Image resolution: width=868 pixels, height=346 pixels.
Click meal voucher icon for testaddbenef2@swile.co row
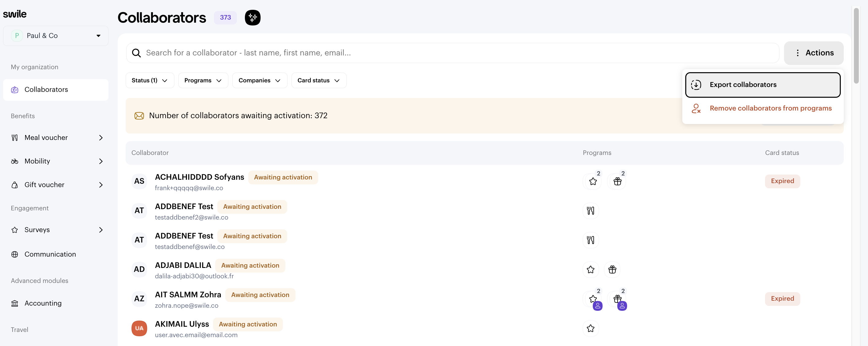[x=590, y=211]
